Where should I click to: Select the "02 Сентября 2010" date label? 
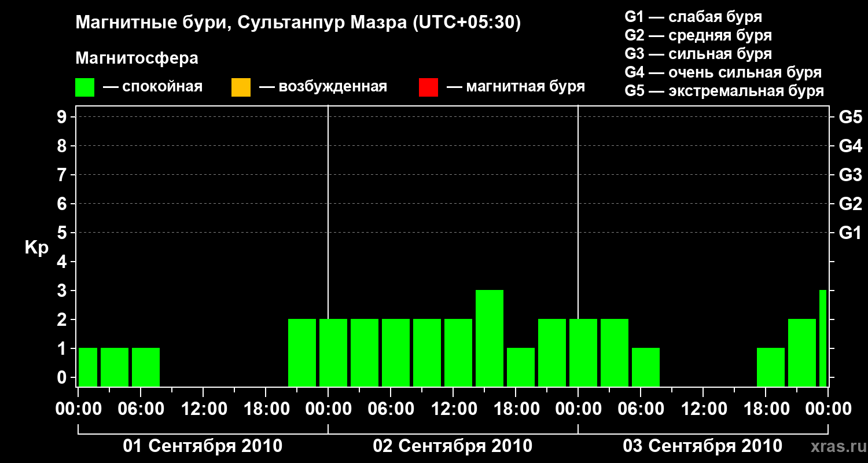coord(453,446)
